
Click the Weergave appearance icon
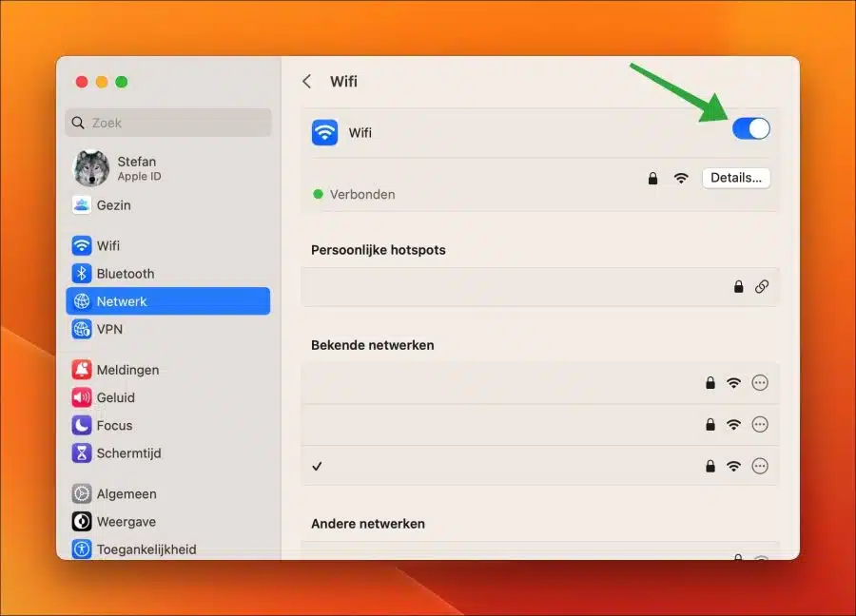tap(82, 522)
